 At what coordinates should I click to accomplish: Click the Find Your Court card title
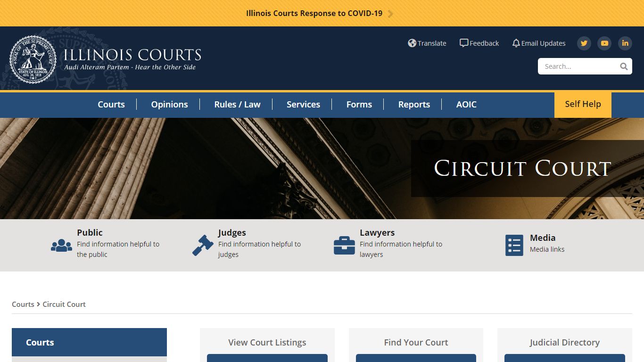coord(416,343)
